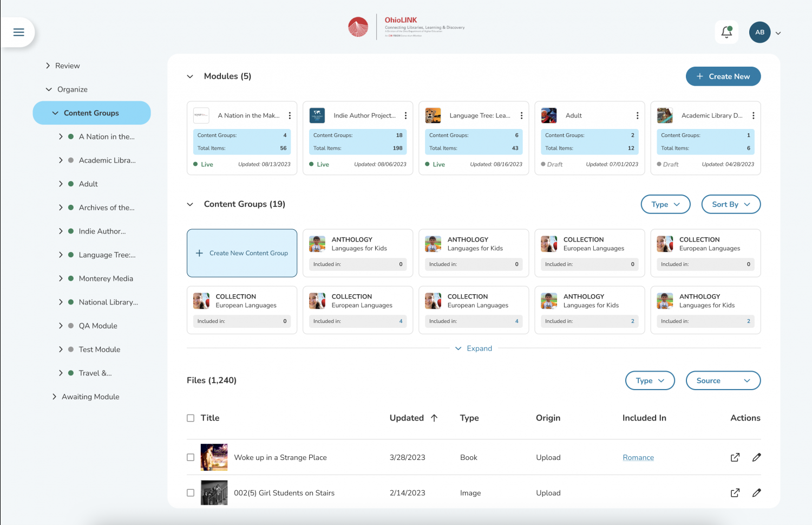Image resolution: width=812 pixels, height=525 pixels.
Task: Click the Create New button
Action: 723,76
